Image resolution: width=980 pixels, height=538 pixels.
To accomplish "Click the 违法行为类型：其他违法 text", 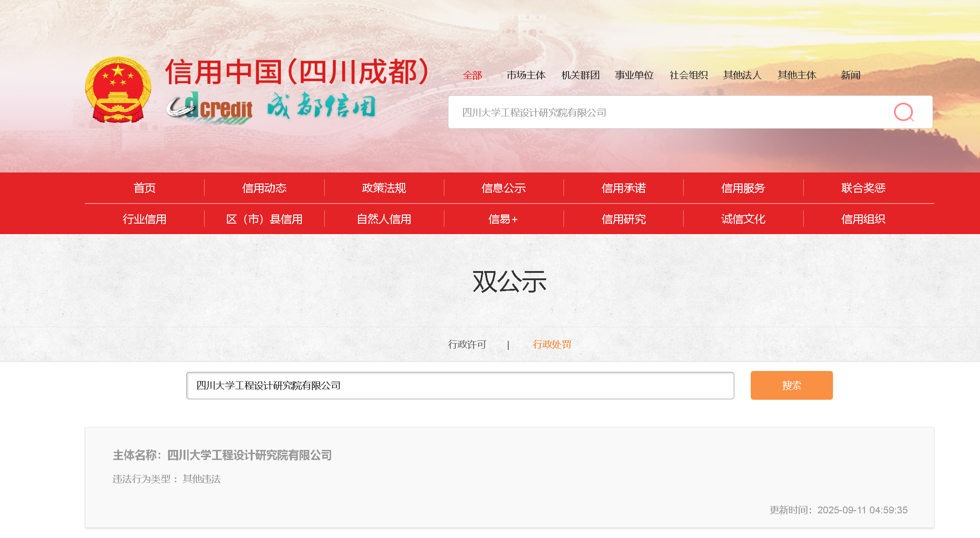I will click(167, 479).
